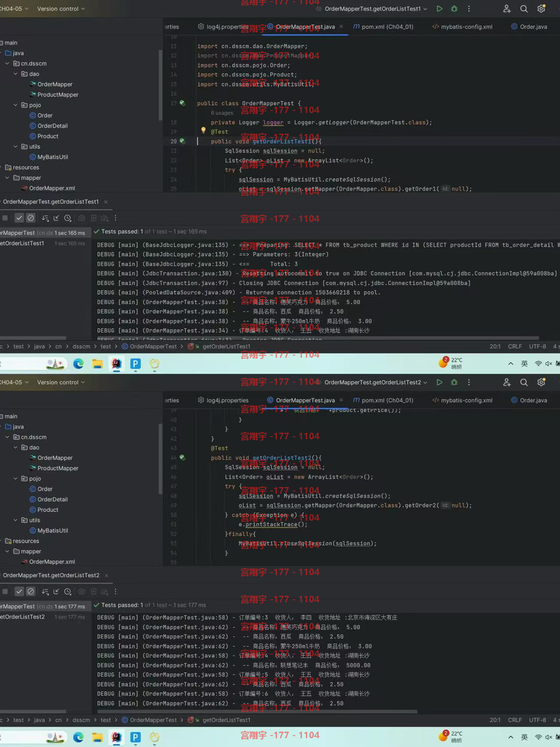Screen dimensions: 560x747
Task: Switch to Order.java tab in the lower editor
Action: 529,400
